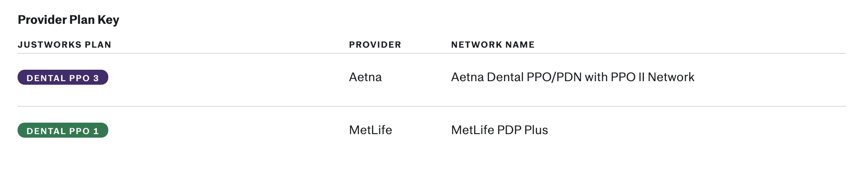Select the green Dental PPO 1 badge

coord(63,130)
